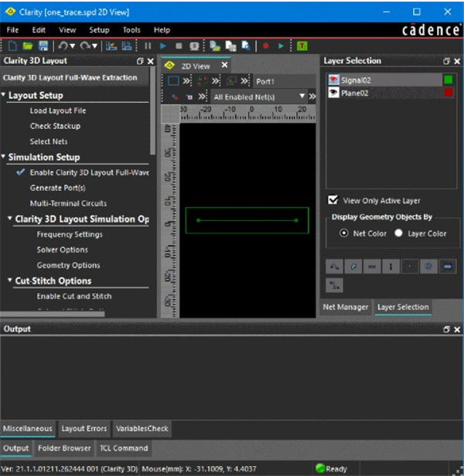Screen dimensions: 464x476
Task: Click the teal play macro icon
Action: (x=281, y=46)
